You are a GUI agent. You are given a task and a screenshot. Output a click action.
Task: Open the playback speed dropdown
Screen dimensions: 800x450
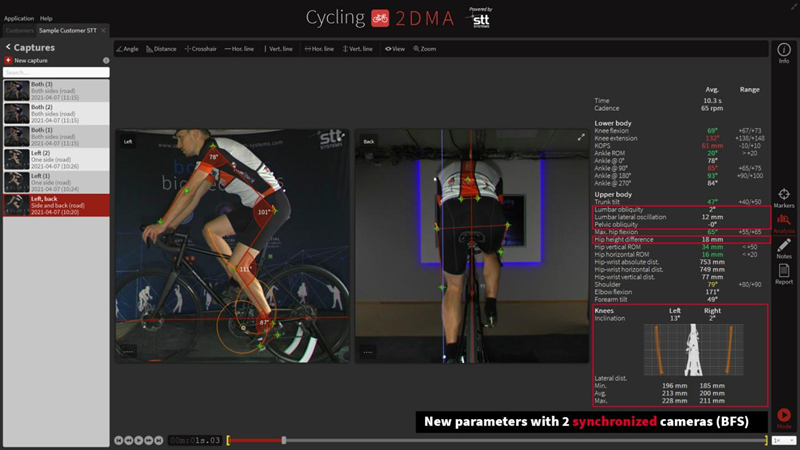pyautogui.click(x=780, y=440)
